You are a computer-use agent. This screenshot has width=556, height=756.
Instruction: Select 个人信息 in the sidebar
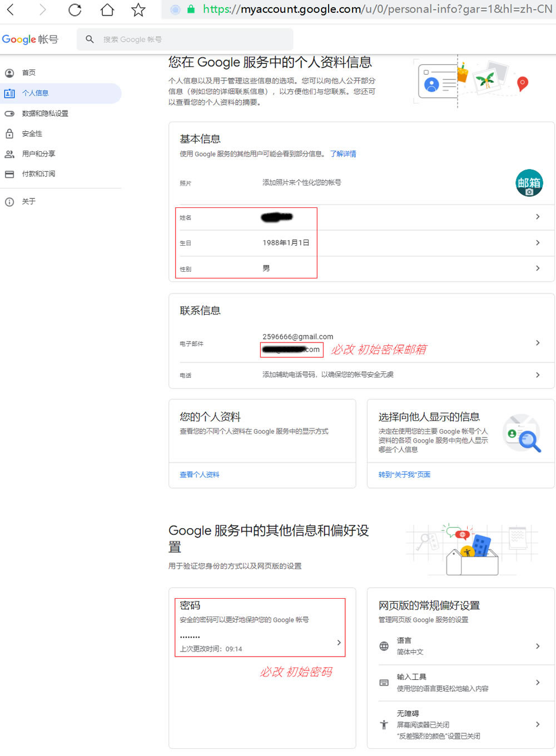(61, 93)
